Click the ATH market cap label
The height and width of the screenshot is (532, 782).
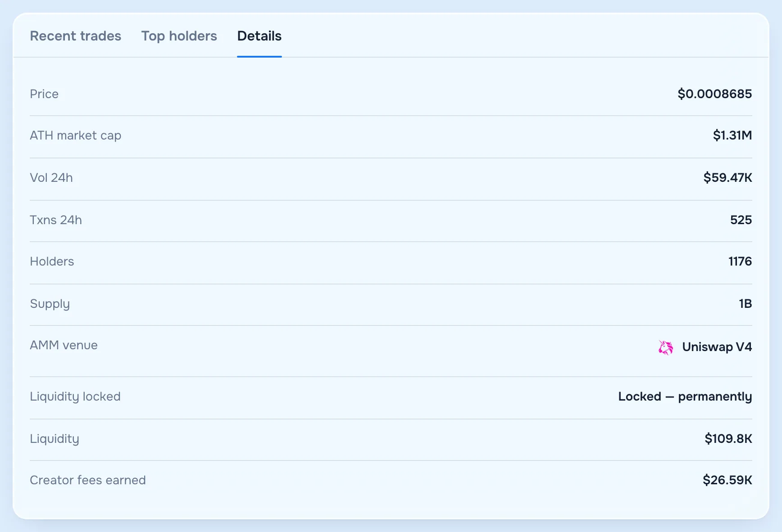[x=75, y=135]
